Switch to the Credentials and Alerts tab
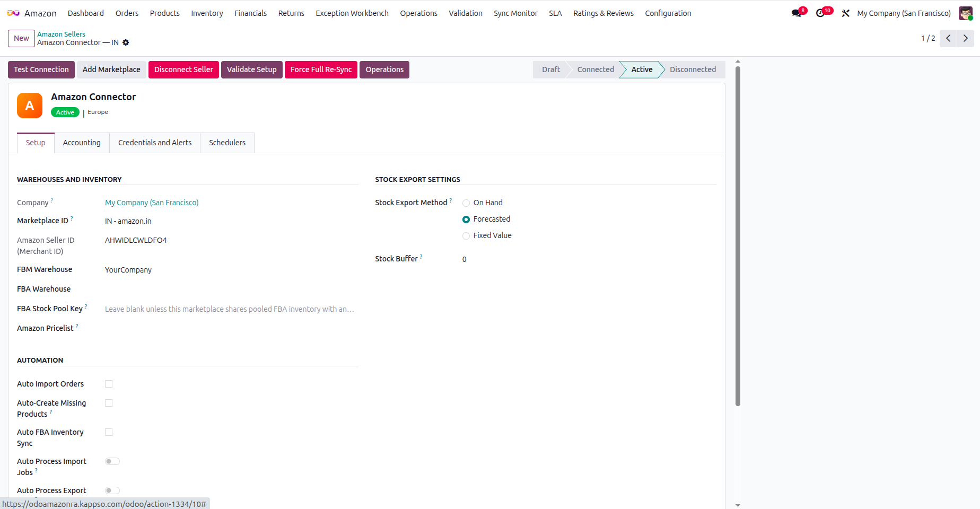This screenshot has height=509, width=980. pos(155,143)
